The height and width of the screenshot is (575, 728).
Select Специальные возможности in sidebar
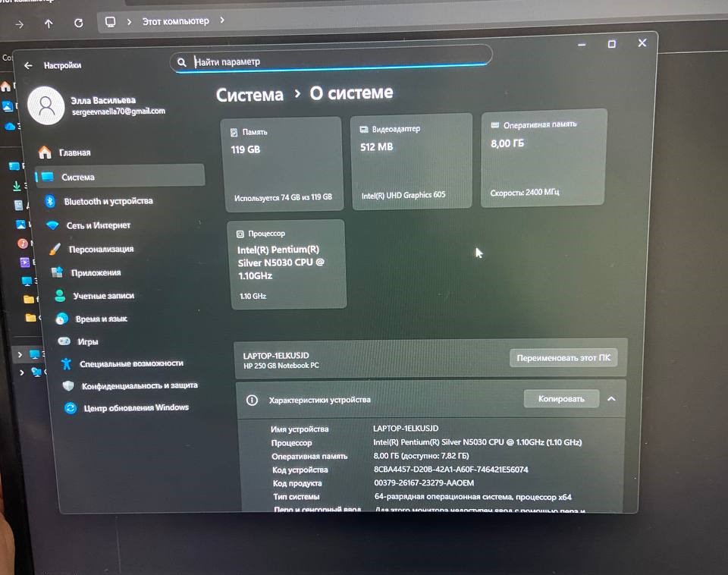[x=130, y=363]
